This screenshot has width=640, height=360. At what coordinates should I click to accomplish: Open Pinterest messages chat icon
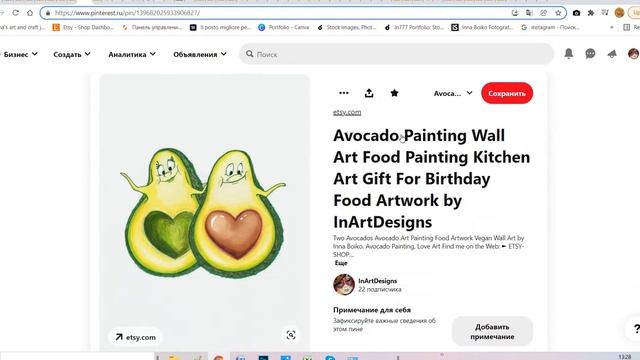pyautogui.click(x=590, y=53)
